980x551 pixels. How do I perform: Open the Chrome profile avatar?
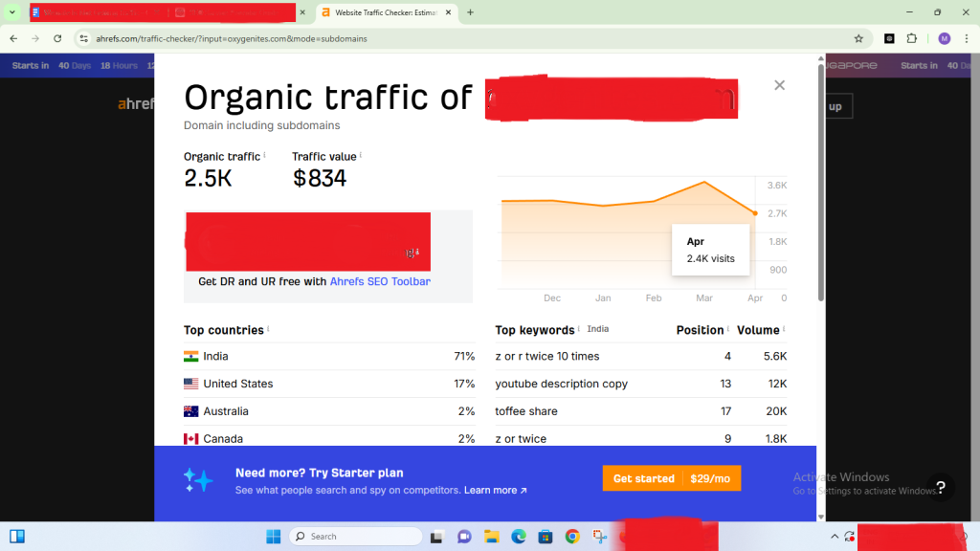(944, 38)
